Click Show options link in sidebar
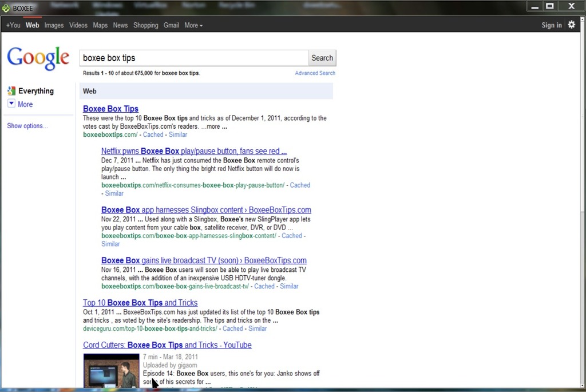Screen dimensions: 586x392 pyautogui.click(x=27, y=126)
